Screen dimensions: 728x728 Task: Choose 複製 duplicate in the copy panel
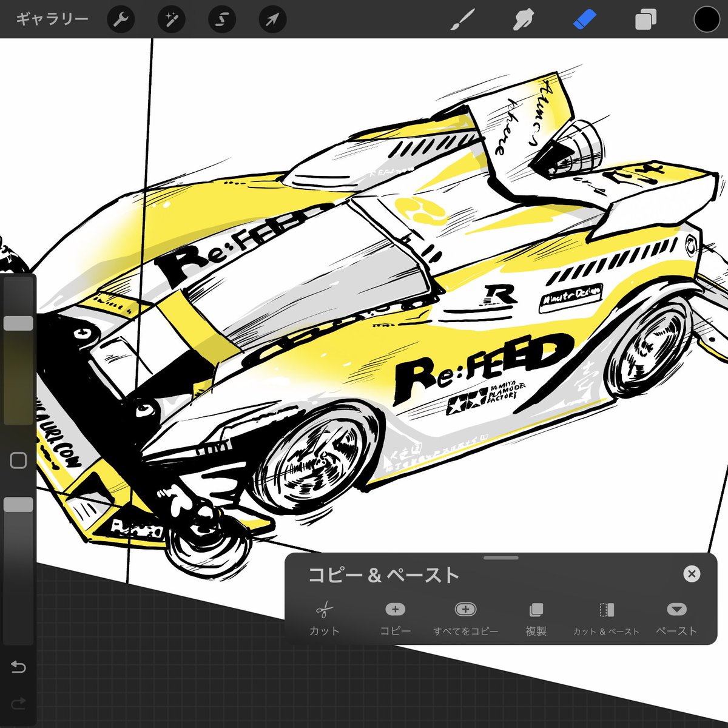[536, 619]
